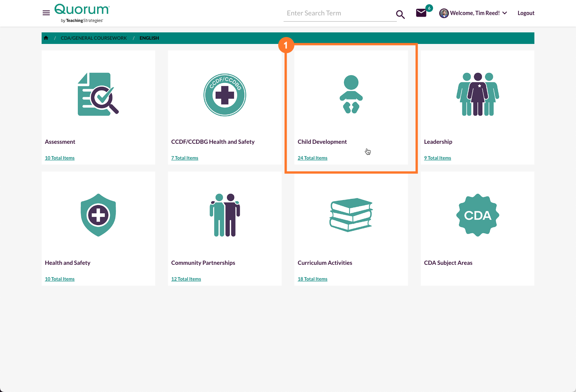Open the messages envelope with 6 notifications
Image resolution: width=576 pixels, height=392 pixels.
[x=421, y=13]
